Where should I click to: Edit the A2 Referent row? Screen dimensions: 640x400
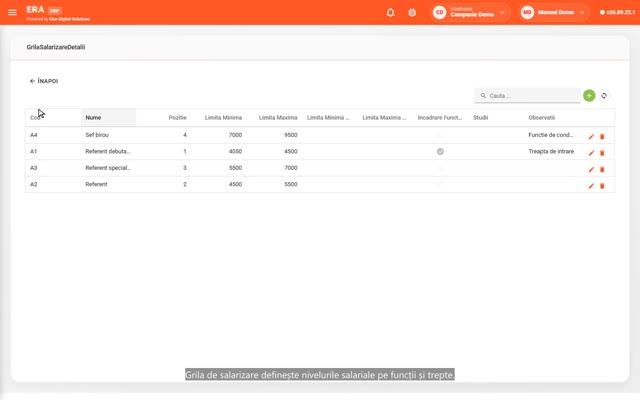pos(591,186)
